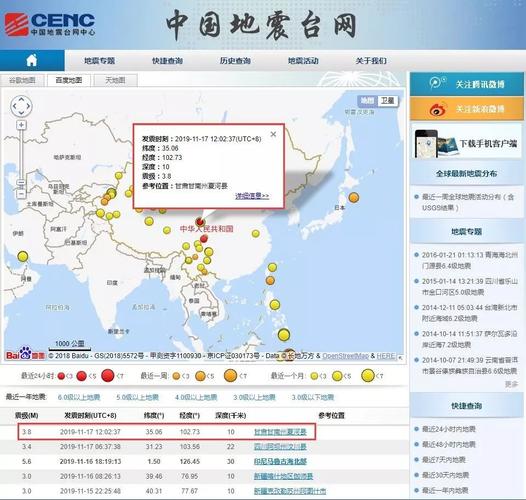
Task: Zoom out with the minus button
Action: (21, 194)
